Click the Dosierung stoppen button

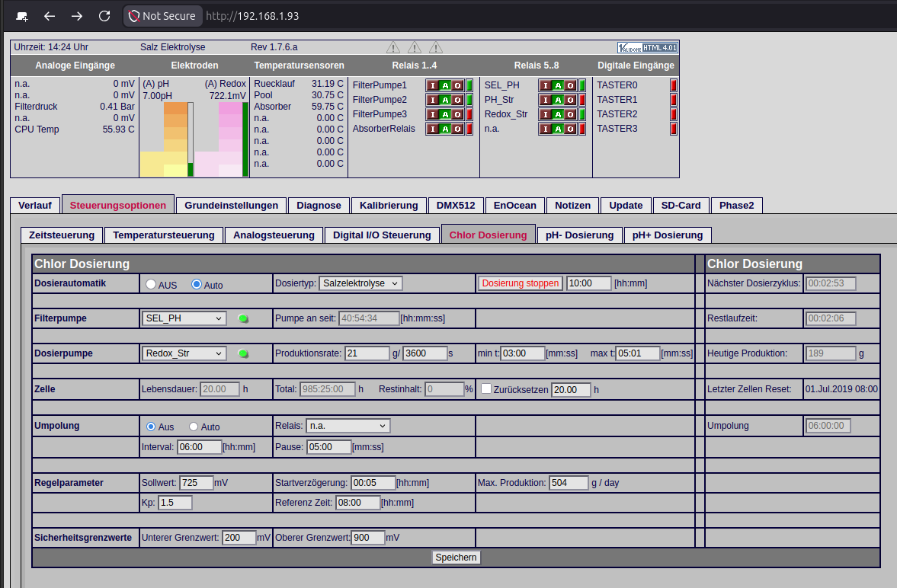[520, 283]
